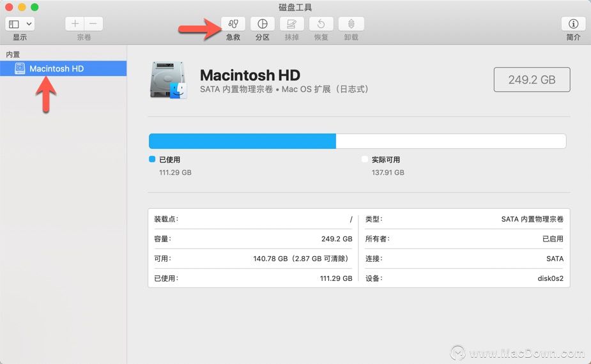Click the First Aid (急救) stethoscope icon
The height and width of the screenshot is (364, 591).
(233, 24)
